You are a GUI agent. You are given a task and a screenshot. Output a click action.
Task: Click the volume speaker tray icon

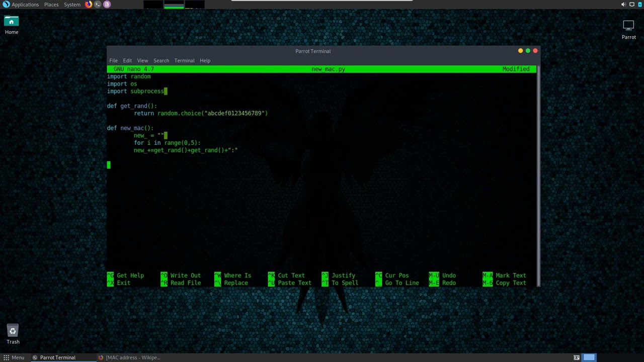(623, 5)
